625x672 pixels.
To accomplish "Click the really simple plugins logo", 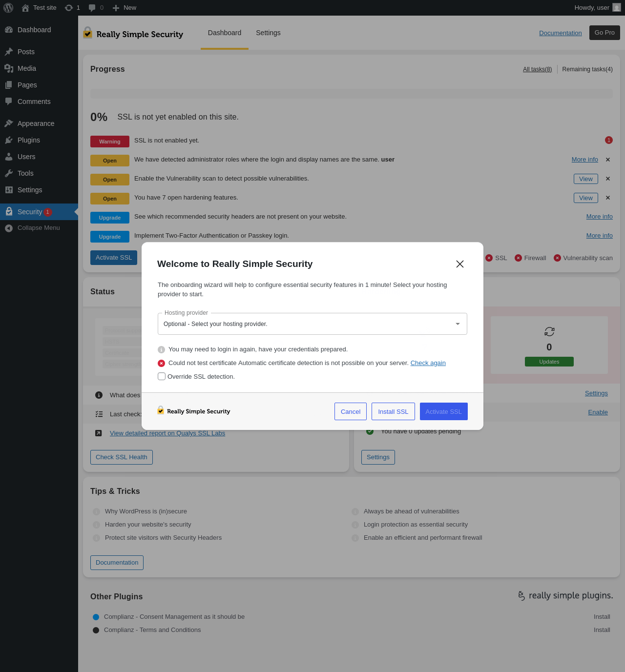I will 565,595.
